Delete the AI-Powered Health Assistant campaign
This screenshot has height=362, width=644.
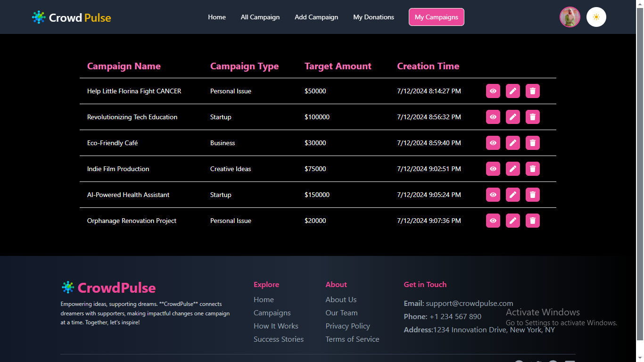pos(532,195)
